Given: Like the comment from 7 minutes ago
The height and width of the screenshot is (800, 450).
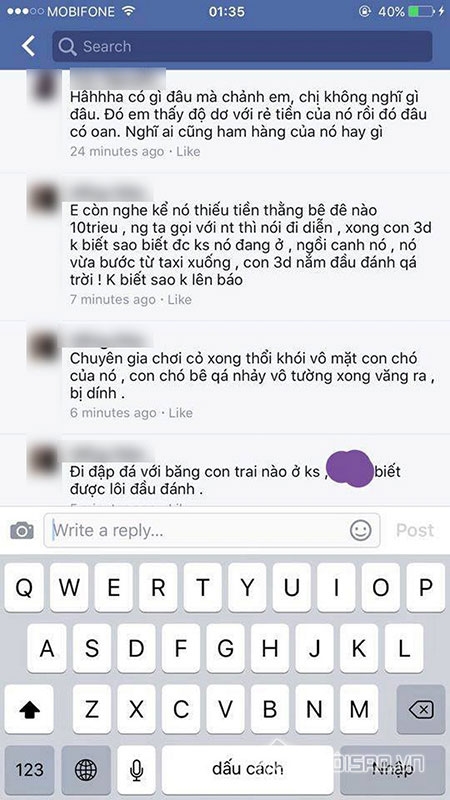Looking at the screenshot, I should coord(180,299).
